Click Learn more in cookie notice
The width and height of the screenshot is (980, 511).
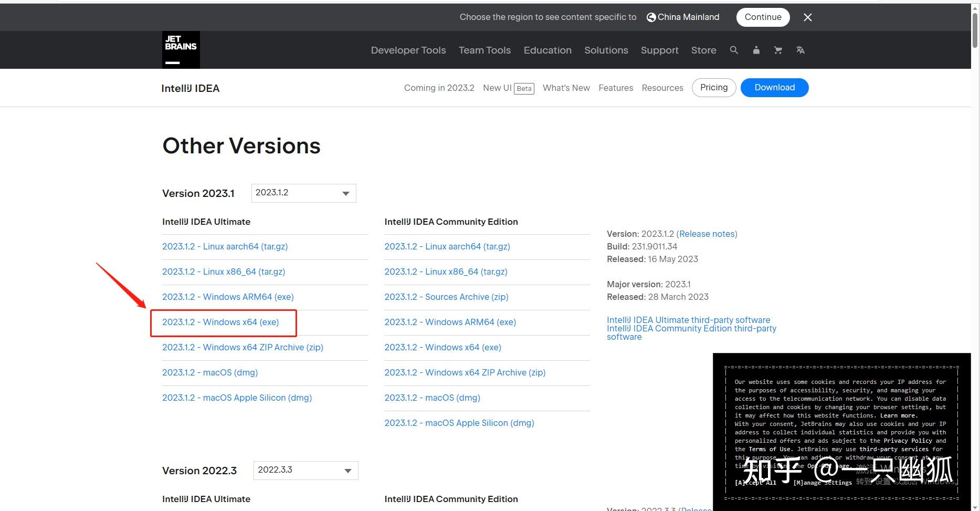point(898,415)
